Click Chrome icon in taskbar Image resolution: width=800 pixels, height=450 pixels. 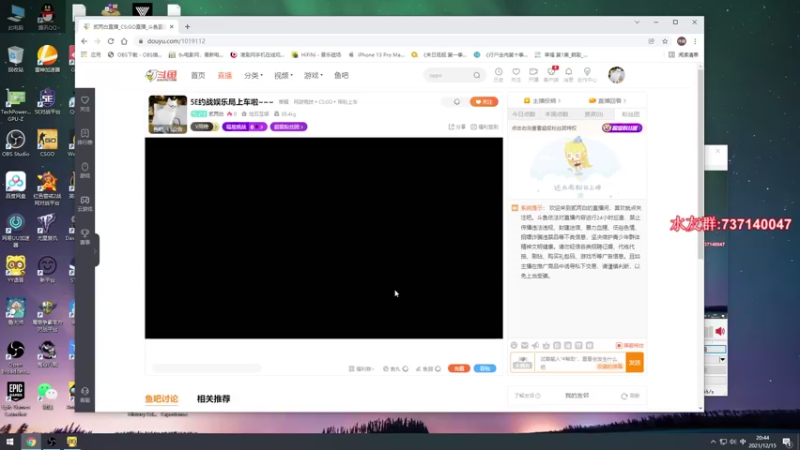31,442
